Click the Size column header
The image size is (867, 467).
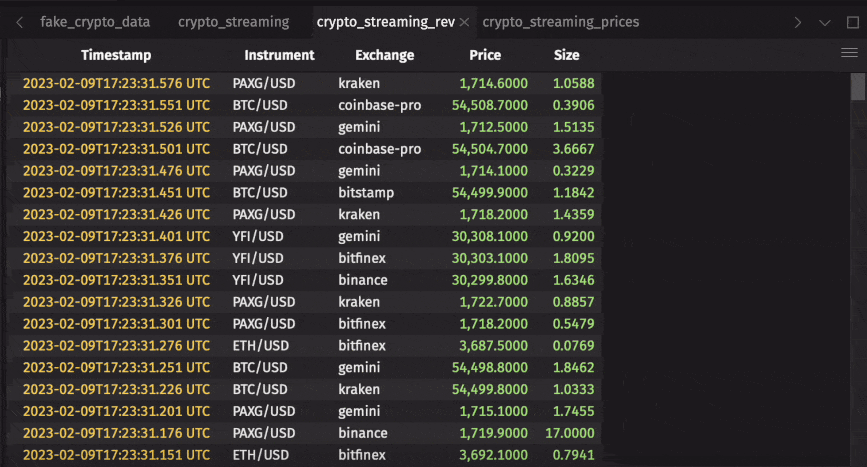coord(566,55)
